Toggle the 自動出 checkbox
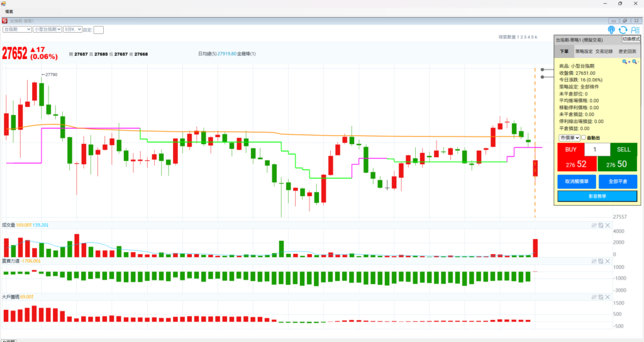Viewport: 644px width, 342px height. (583, 138)
